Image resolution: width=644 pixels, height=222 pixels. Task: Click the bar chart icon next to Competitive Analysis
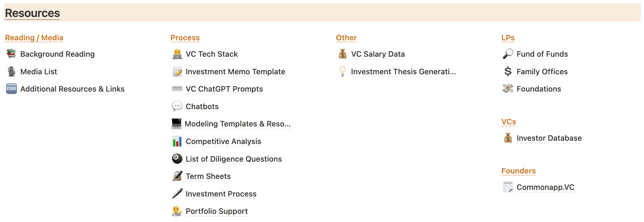tap(176, 141)
